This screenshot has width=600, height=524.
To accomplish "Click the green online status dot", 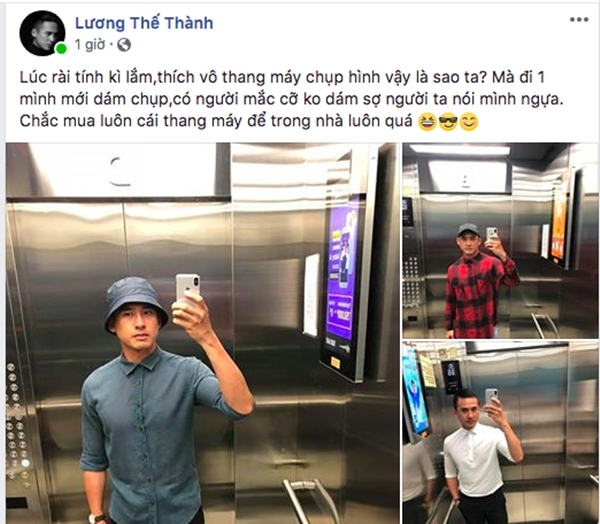I will (60, 49).
